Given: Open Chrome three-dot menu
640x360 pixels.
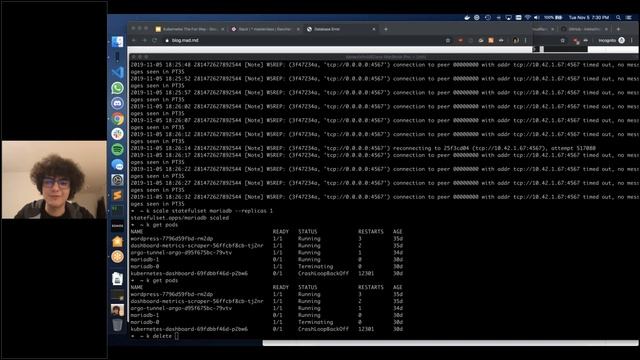Looking at the screenshot, I should coord(526,40).
